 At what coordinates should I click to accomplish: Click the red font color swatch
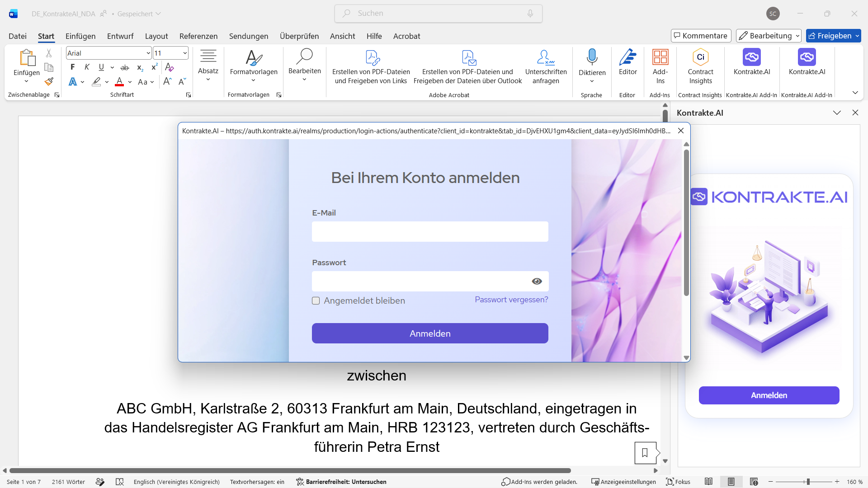119,82
